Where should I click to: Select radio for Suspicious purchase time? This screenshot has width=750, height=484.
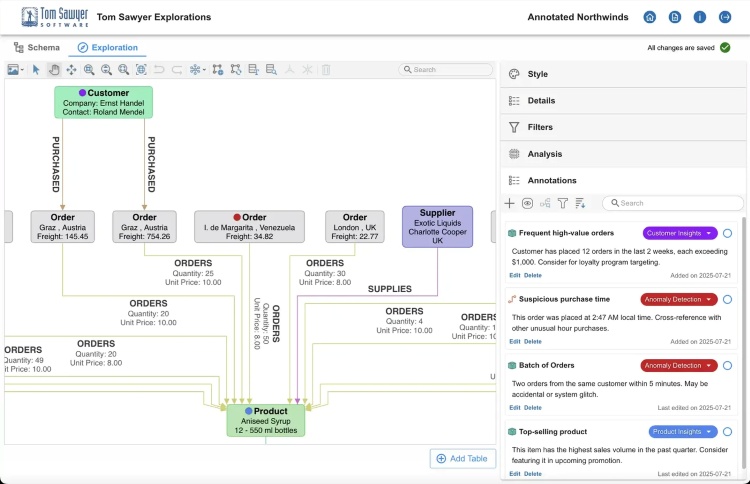[727, 299]
